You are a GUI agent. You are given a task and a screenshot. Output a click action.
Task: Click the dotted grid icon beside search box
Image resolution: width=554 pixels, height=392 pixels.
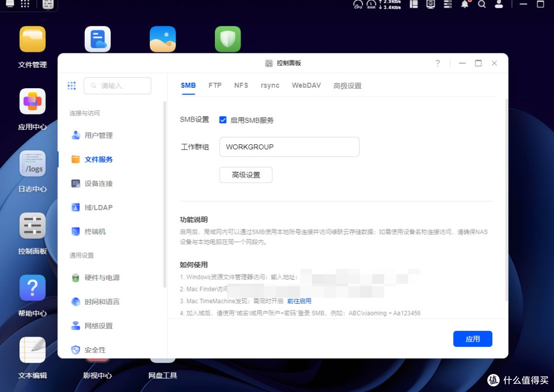coord(72,86)
